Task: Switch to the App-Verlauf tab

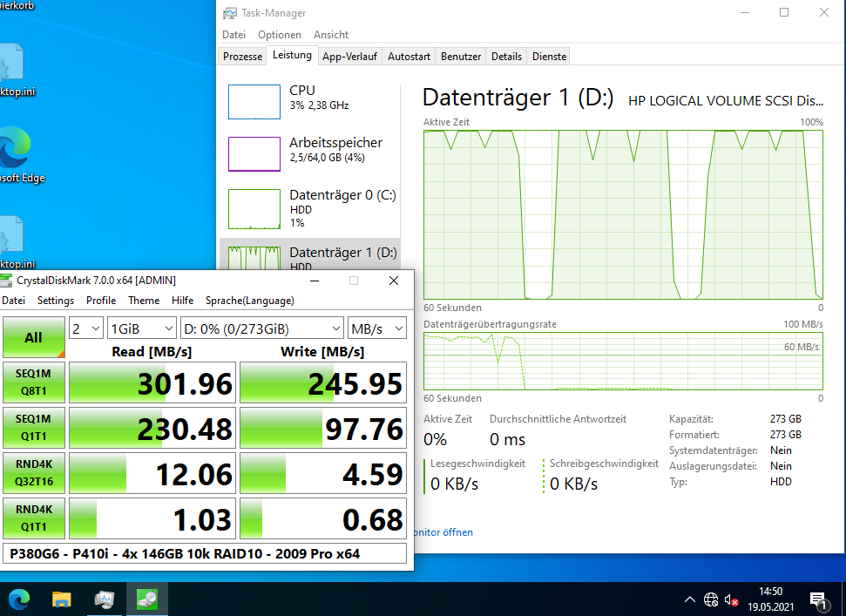Action: 349,57
